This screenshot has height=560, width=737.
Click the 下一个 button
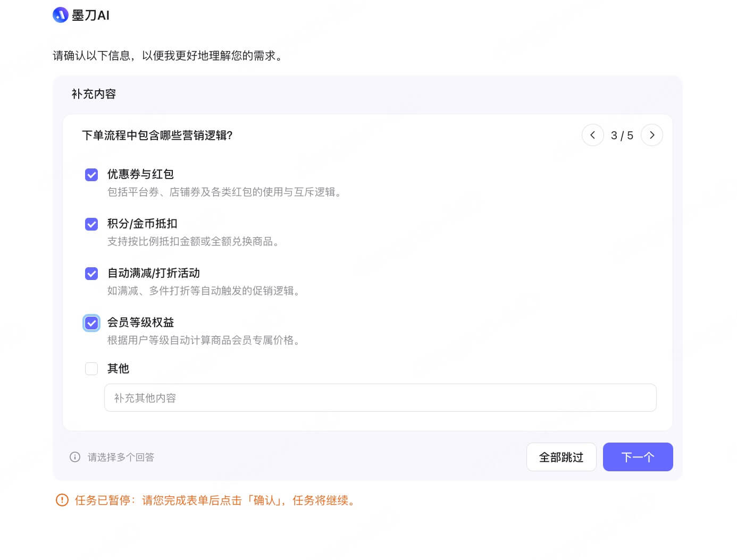pyautogui.click(x=638, y=456)
